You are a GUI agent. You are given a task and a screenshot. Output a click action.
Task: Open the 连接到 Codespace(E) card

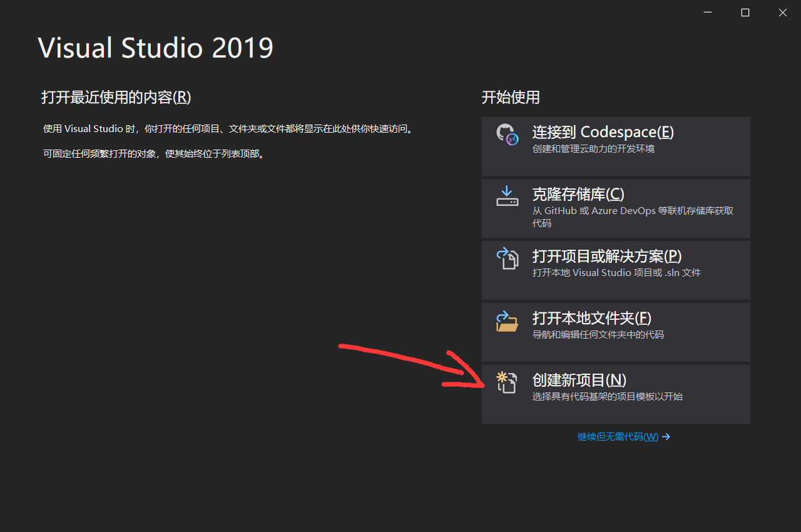click(x=616, y=146)
